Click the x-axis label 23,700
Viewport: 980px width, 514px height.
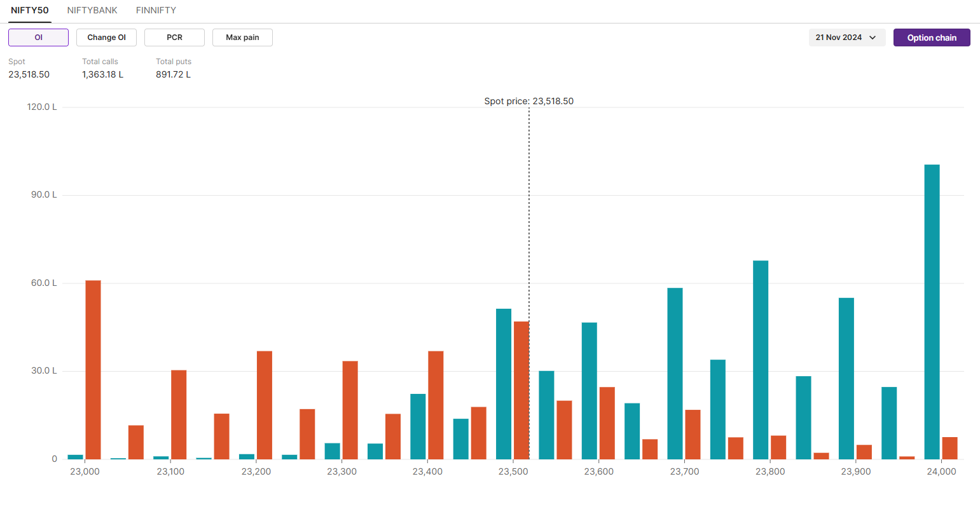pos(684,471)
